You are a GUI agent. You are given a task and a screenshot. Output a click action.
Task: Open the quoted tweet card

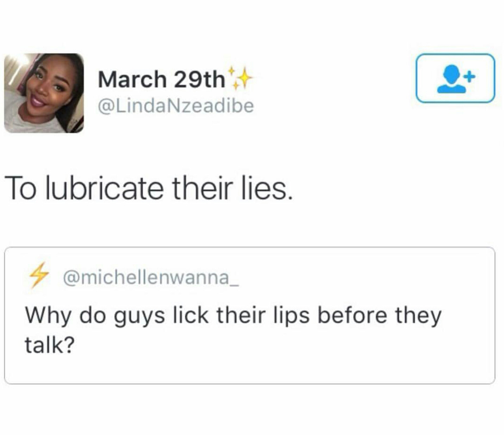pyautogui.click(x=250, y=315)
